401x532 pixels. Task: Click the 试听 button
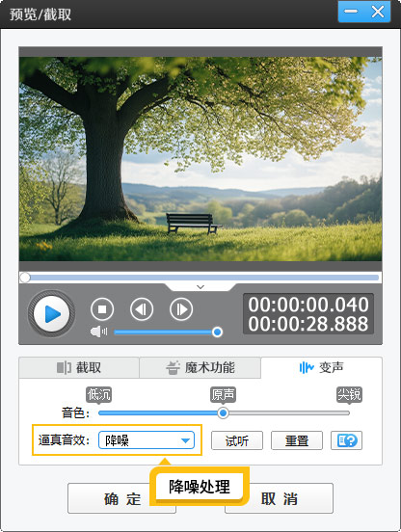coord(237,440)
